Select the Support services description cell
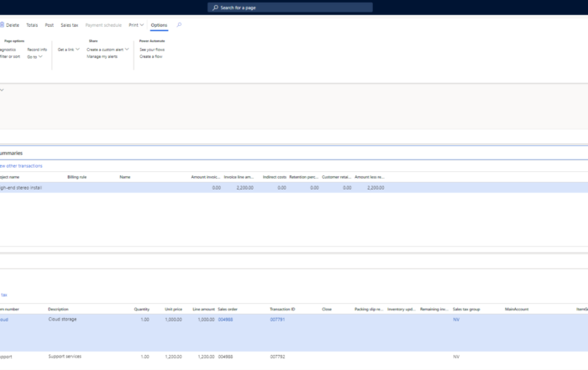 pyautogui.click(x=65, y=356)
